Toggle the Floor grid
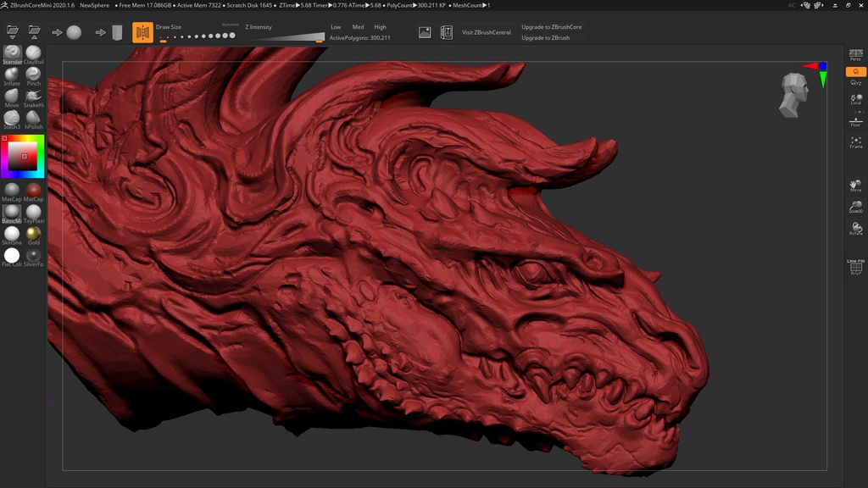 point(856,122)
